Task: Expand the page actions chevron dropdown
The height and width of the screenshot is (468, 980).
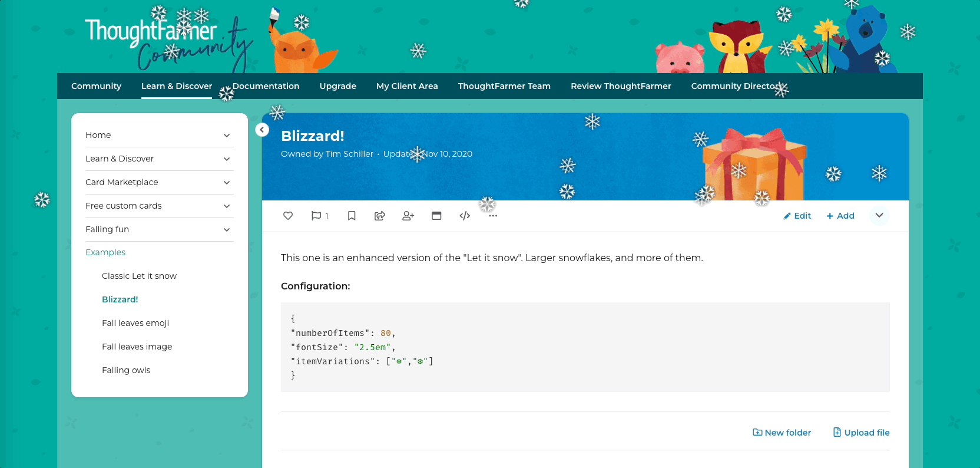Action: (879, 215)
